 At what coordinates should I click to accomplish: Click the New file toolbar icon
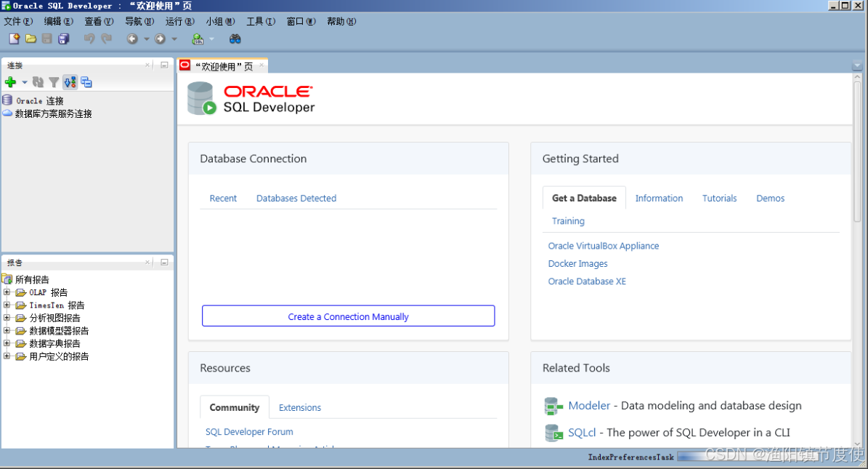coord(15,39)
